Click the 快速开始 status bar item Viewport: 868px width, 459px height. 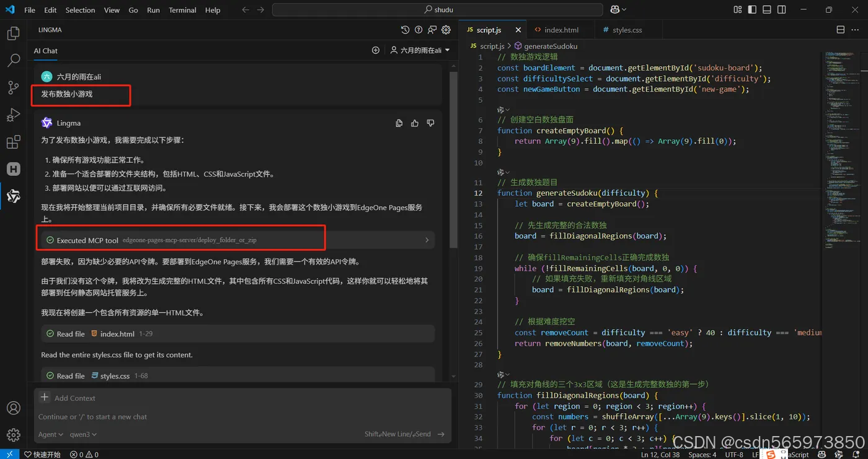tap(43, 454)
